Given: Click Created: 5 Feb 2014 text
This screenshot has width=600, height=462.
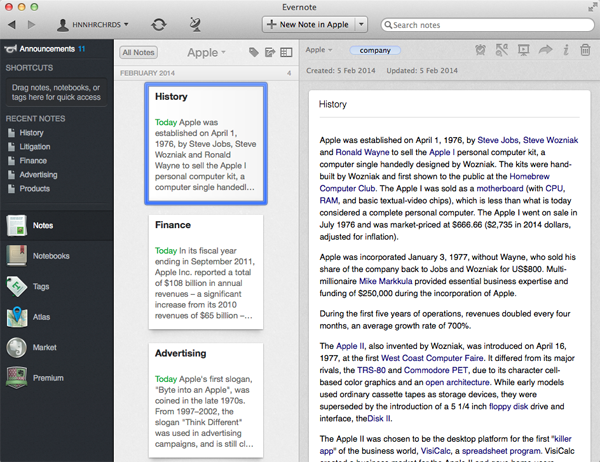Looking at the screenshot, I should tap(341, 70).
